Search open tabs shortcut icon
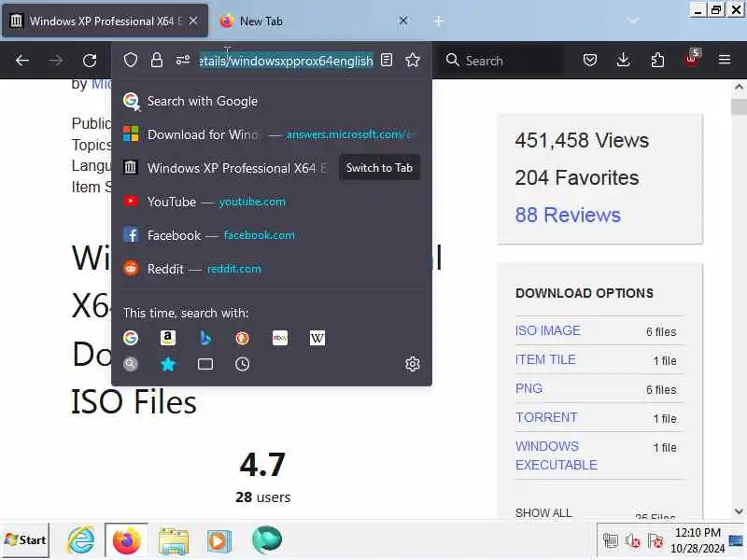 coord(205,364)
